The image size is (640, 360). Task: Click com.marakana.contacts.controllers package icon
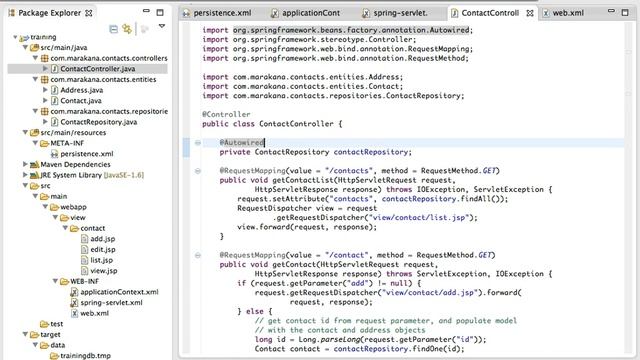44,58
